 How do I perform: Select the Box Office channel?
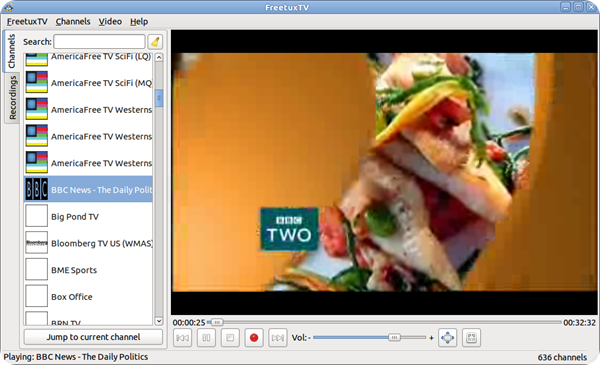[88, 297]
